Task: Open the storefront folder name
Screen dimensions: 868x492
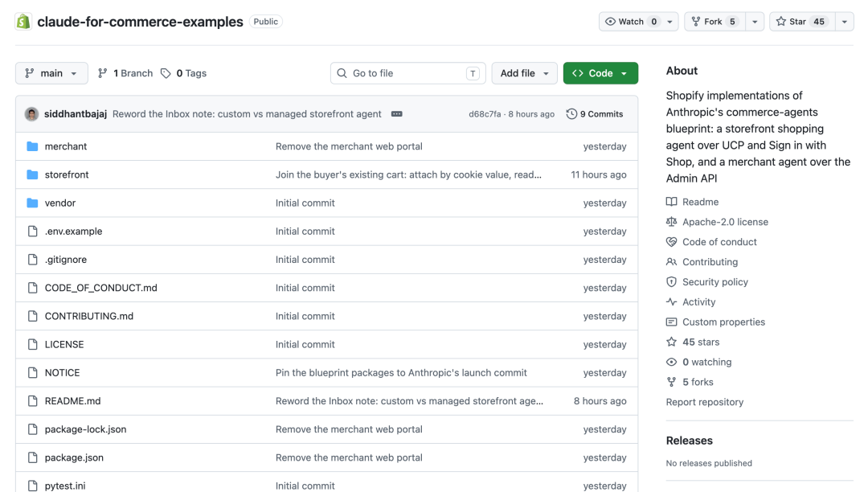Action: 67,174
